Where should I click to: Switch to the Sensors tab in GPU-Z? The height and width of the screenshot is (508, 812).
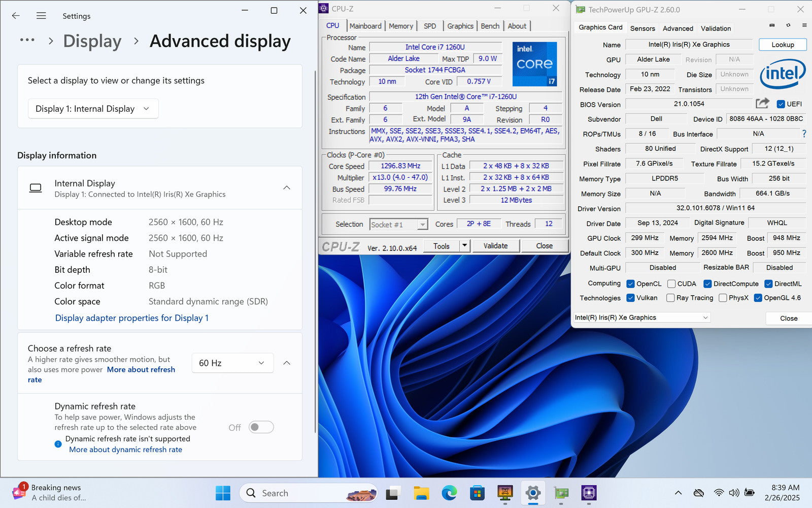(x=642, y=28)
